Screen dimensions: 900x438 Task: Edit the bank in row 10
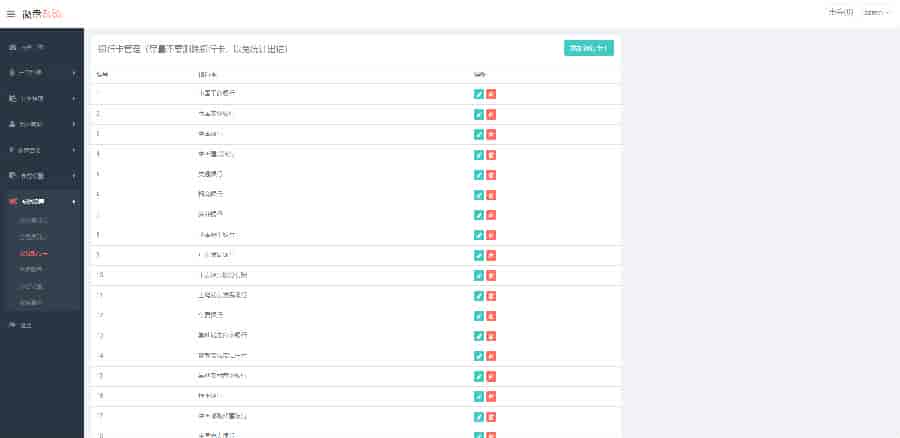pyautogui.click(x=479, y=276)
